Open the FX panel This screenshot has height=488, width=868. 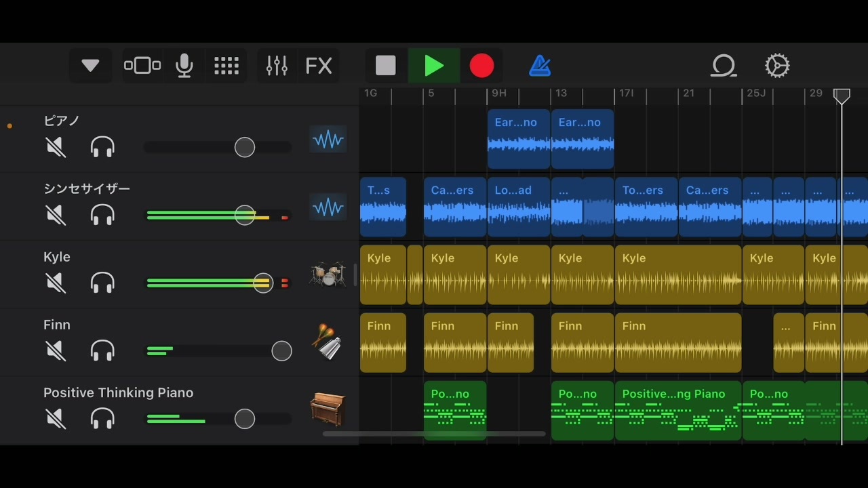(319, 66)
